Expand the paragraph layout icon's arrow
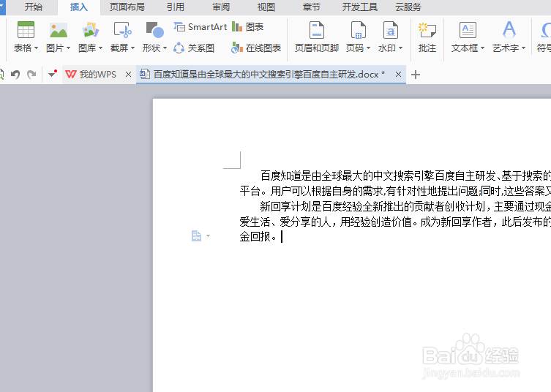Screen dimensions: 551x392 coord(208,235)
